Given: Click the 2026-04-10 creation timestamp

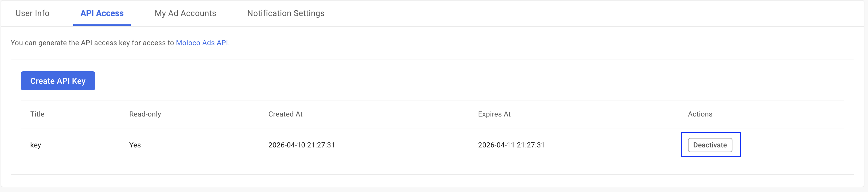Looking at the screenshot, I should click(x=302, y=145).
